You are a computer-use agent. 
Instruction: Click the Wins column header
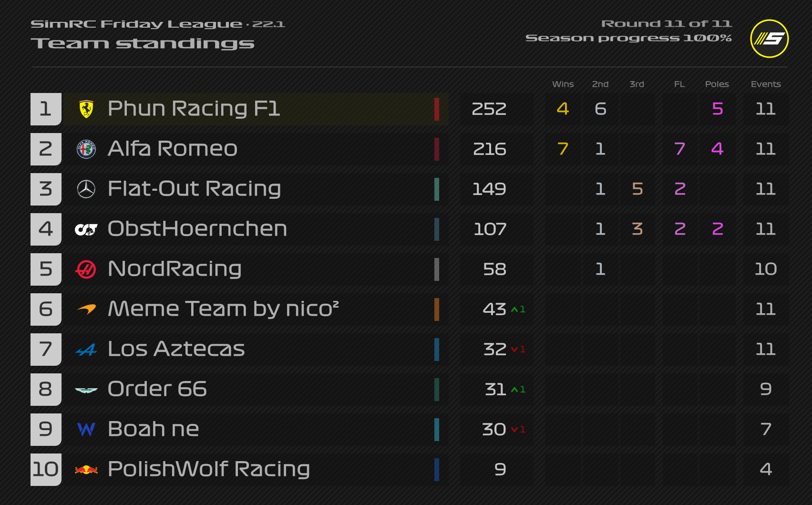coord(563,84)
